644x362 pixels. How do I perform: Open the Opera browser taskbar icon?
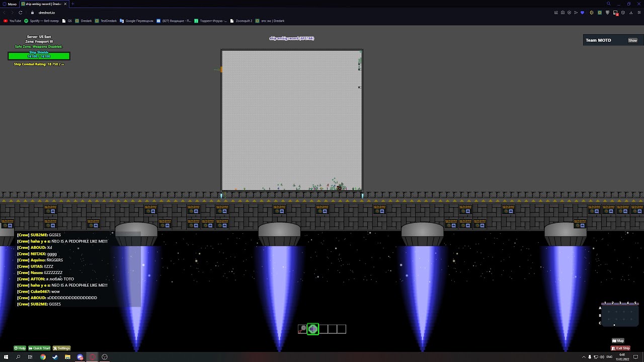(92, 357)
